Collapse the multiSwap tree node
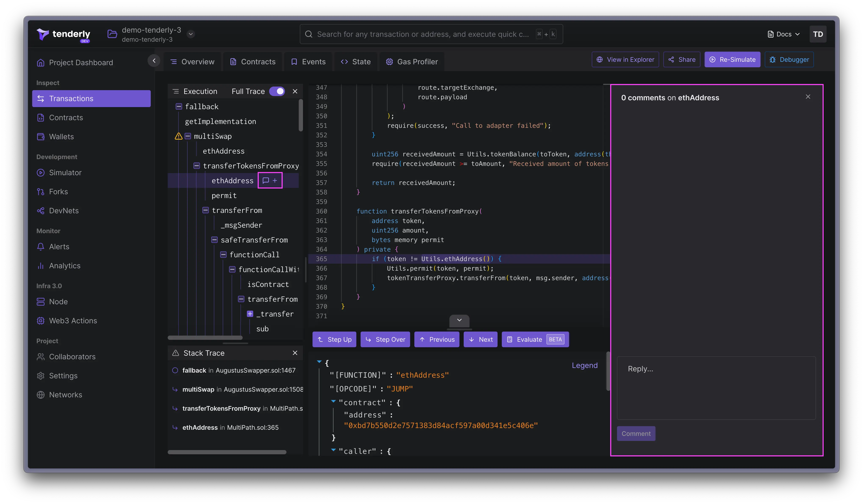Viewport: 863px width, 504px height. (188, 136)
